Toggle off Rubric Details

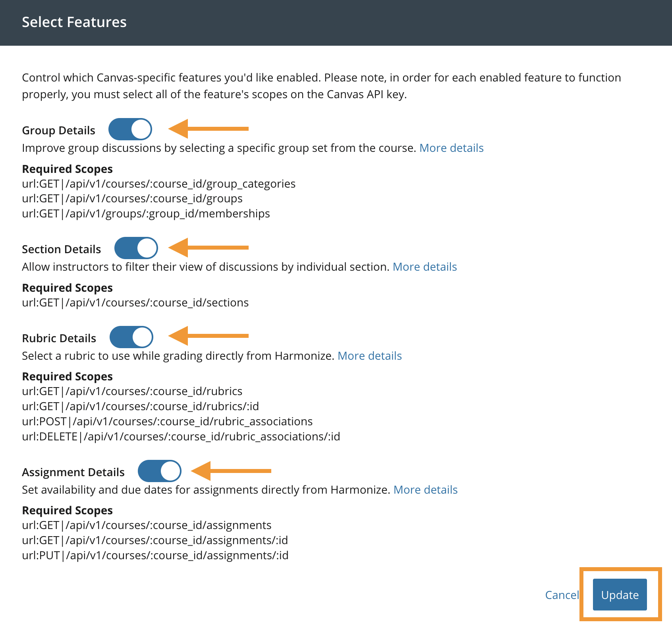click(x=131, y=337)
